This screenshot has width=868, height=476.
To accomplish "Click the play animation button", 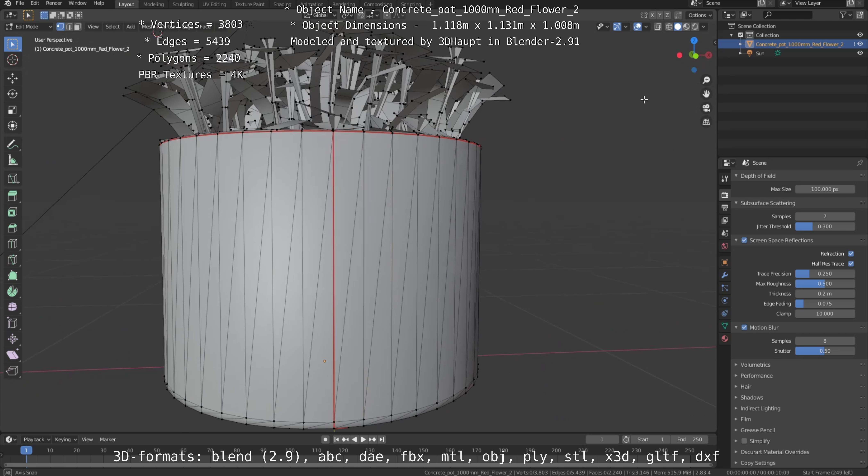I will click(x=363, y=439).
